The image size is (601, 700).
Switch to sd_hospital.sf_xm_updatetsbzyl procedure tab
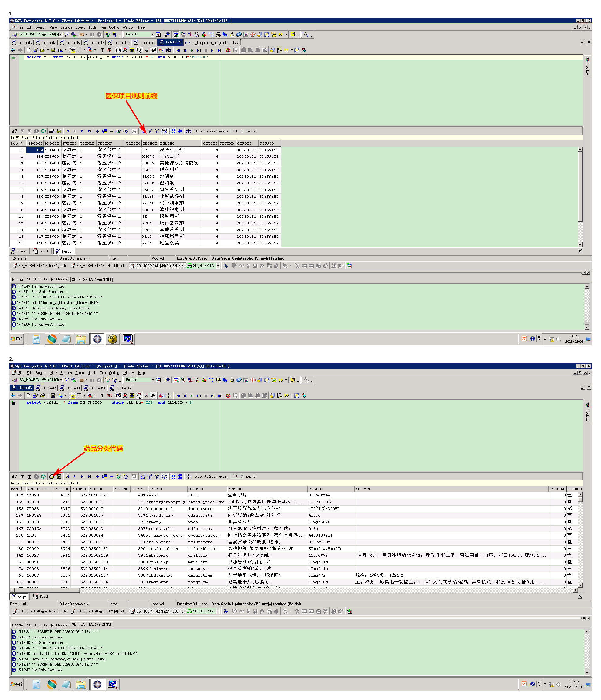215,43
